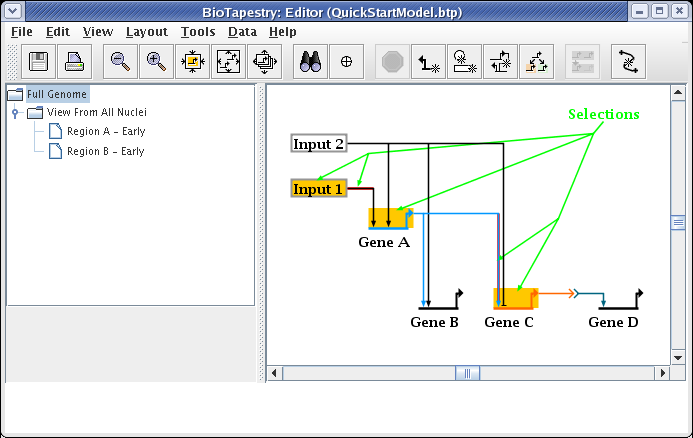
Task: Select Region A - Early in tree
Action: coord(105,132)
